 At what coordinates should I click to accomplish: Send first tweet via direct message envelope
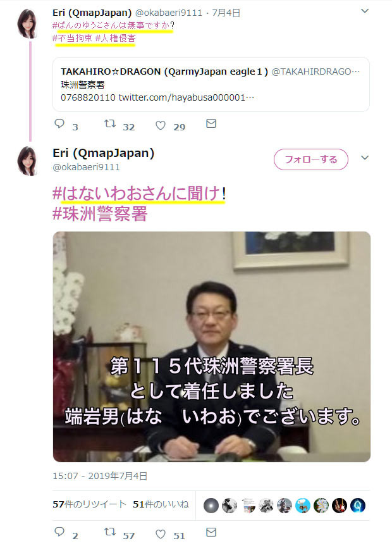point(211,124)
